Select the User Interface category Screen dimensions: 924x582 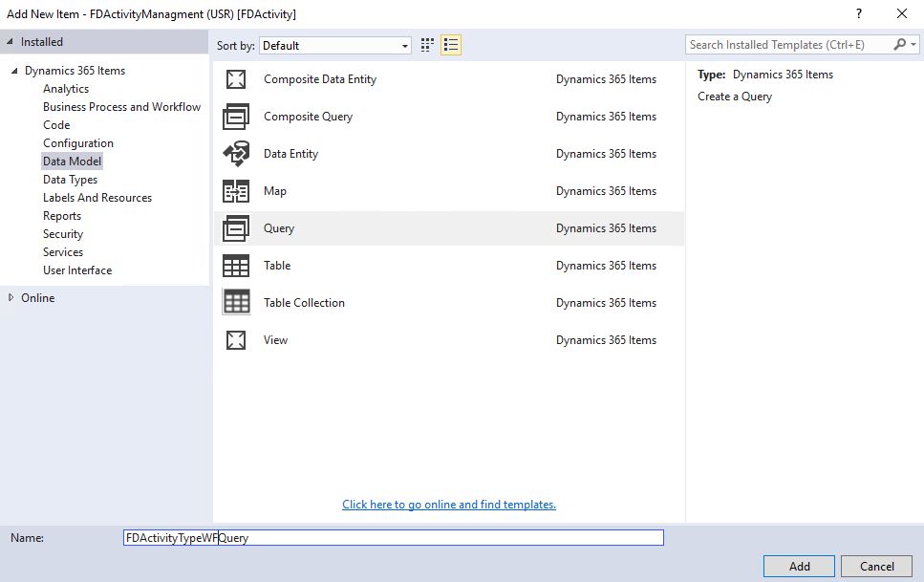tap(77, 270)
